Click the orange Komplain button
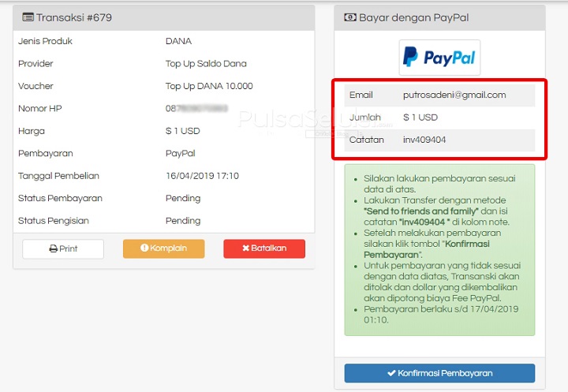This screenshot has width=568, height=392. [x=164, y=248]
